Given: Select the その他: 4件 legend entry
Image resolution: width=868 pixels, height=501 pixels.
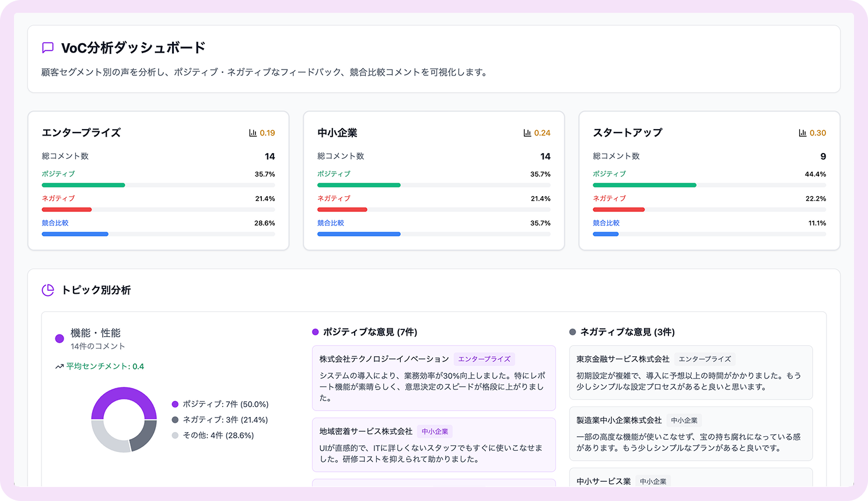Looking at the screenshot, I should point(213,436).
